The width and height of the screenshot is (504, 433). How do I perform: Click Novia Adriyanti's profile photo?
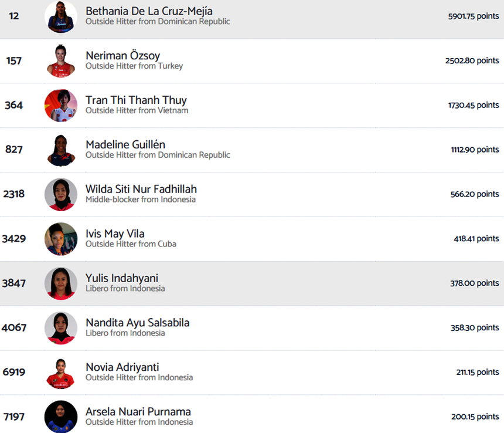61,373
